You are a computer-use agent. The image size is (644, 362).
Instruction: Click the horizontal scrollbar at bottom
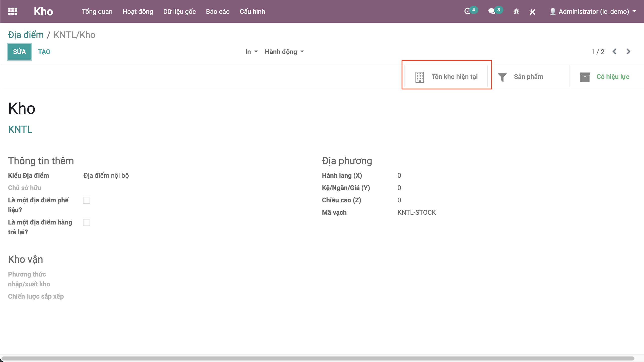[x=317, y=358]
